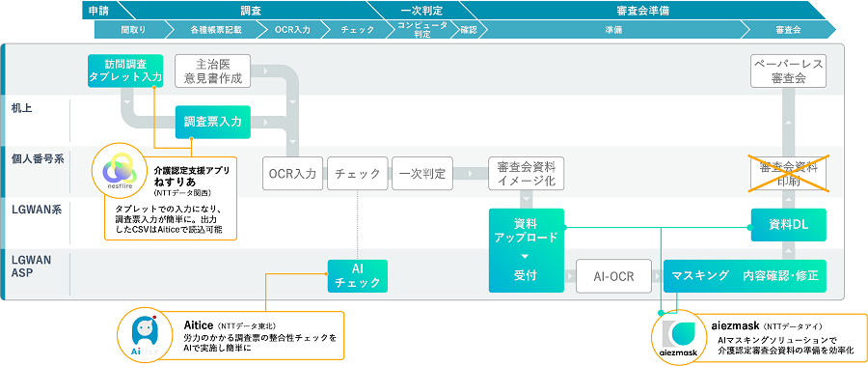Image resolution: width=868 pixels, height=366 pixels.
Task: Click the 個人番号系 row label
Action: click(39, 159)
